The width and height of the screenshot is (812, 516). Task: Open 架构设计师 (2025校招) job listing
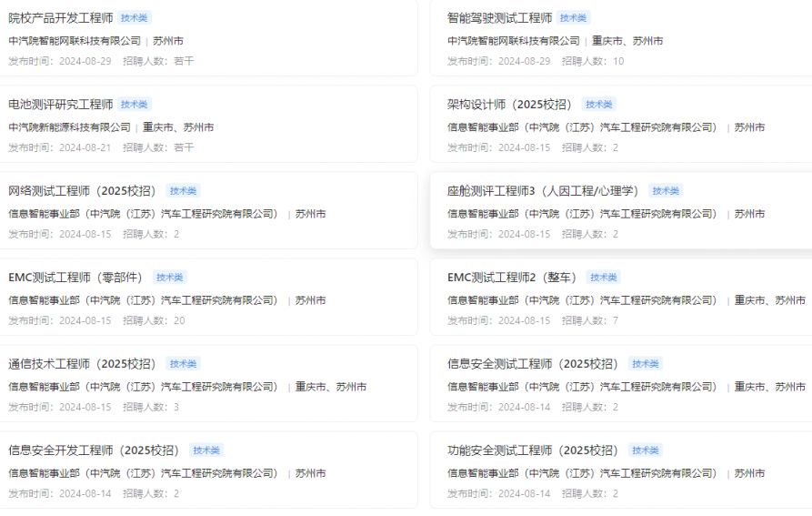tap(509, 105)
